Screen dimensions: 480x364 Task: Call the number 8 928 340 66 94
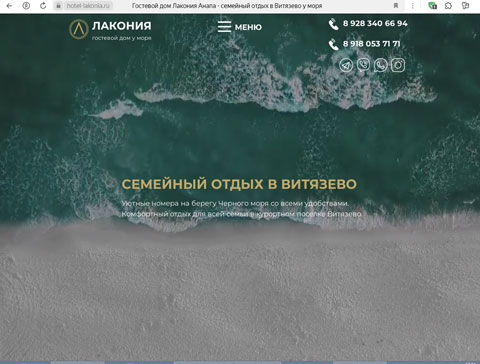tap(375, 23)
